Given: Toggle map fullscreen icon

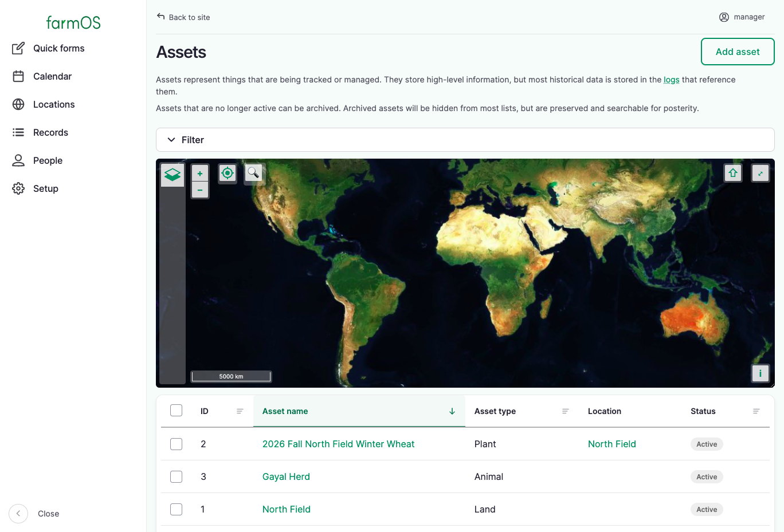Looking at the screenshot, I should [x=761, y=173].
